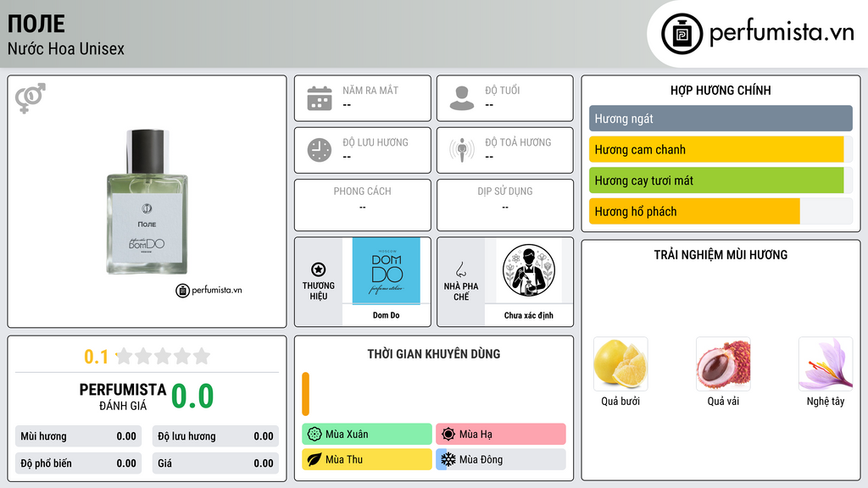This screenshot has width=868, height=488.
Task: Click the Mùa Đông season bar
Action: (x=501, y=460)
